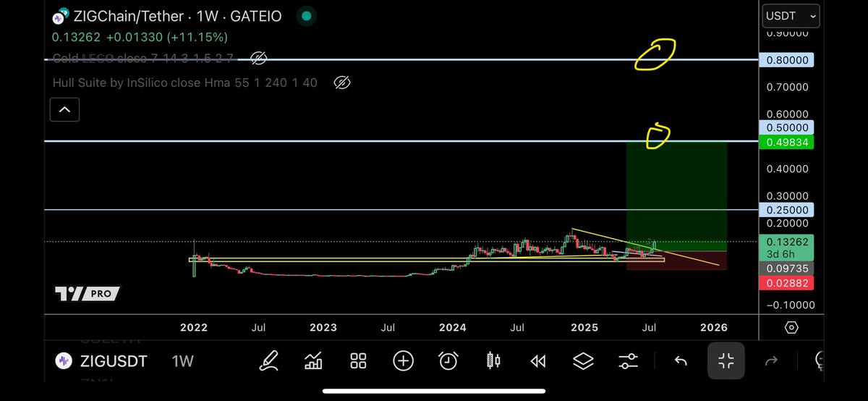The image size is (868, 401).
Task: Tap the green market status dot
Action: point(307,15)
